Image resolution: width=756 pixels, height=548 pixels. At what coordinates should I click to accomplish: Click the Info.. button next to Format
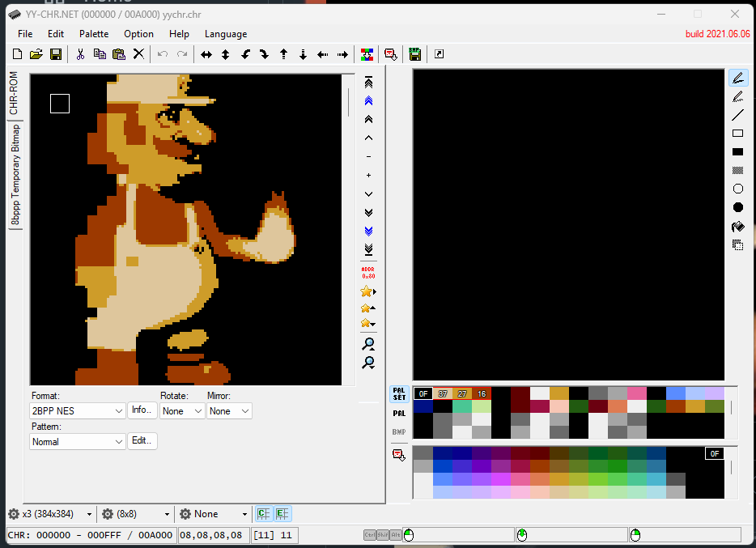click(142, 410)
